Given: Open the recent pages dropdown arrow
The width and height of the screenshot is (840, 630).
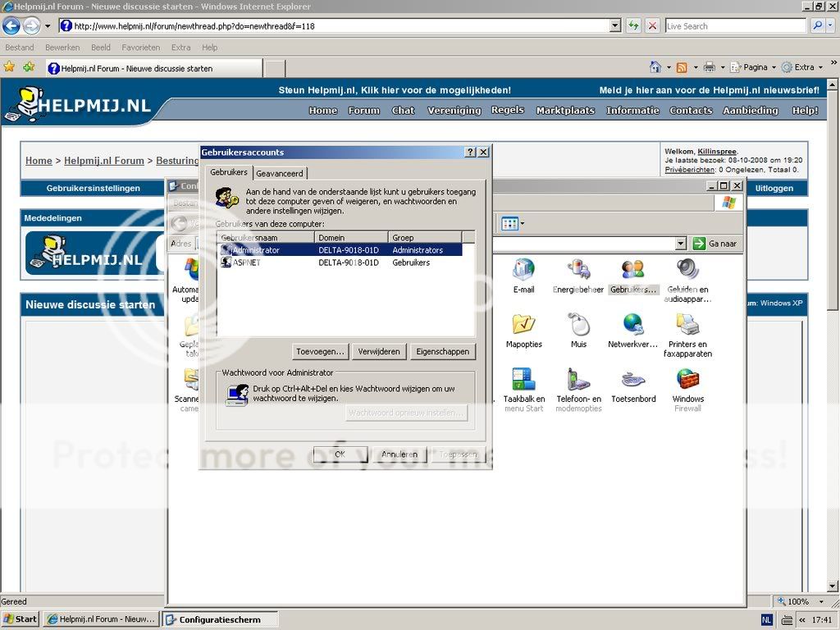Looking at the screenshot, I should (x=47, y=25).
